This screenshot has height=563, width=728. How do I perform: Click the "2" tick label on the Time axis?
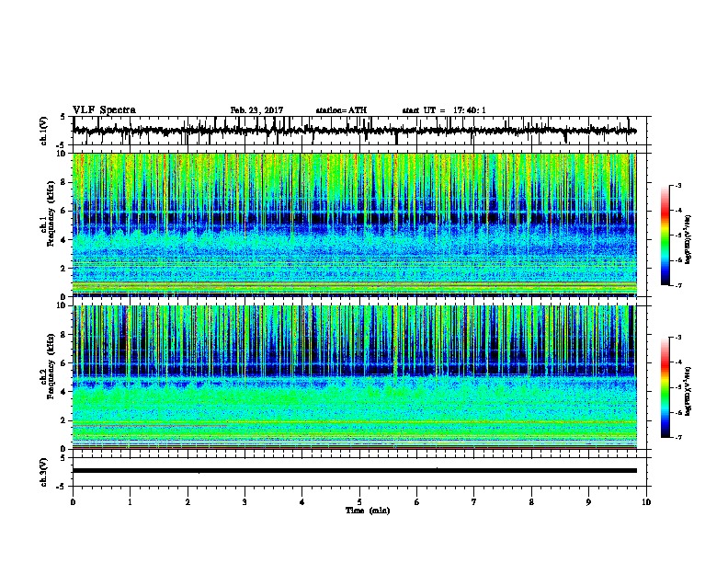[x=188, y=502]
